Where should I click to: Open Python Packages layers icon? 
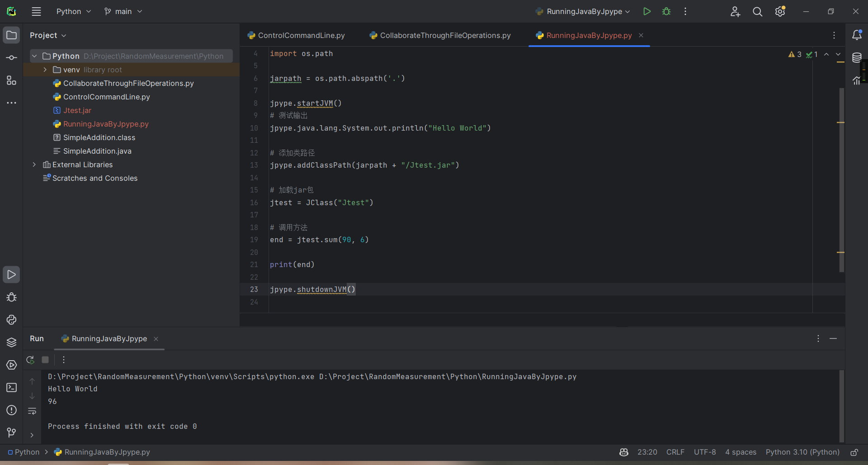click(x=11, y=343)
